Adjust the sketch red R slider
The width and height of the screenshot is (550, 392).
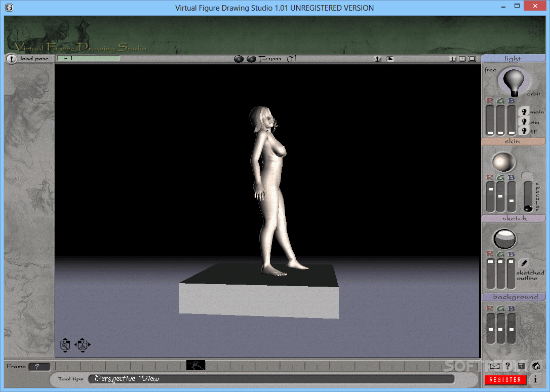490,274
